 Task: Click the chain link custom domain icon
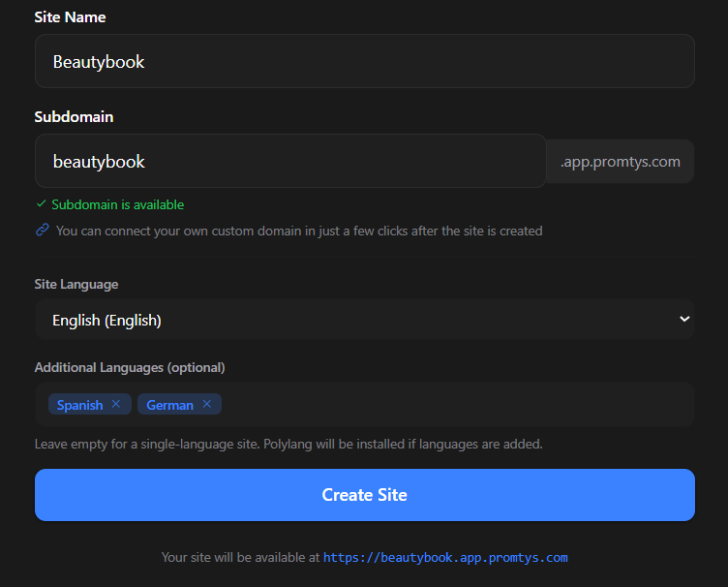point(43,230)
